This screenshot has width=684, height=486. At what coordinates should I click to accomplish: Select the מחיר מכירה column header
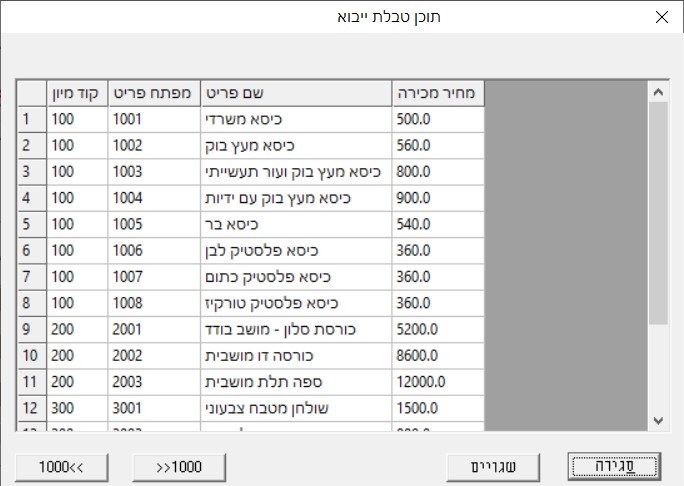[438, 93]
